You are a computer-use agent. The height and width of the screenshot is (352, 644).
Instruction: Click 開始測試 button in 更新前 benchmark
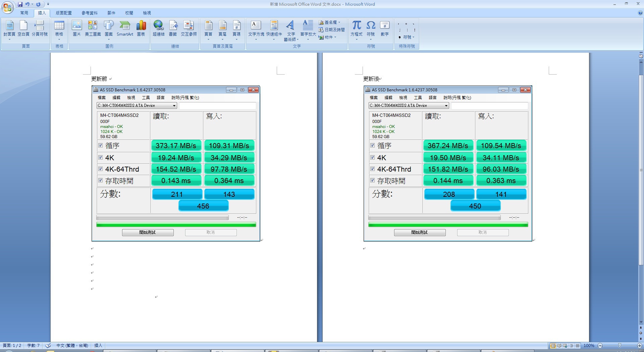pyautogui.click(x=148, y=232)
